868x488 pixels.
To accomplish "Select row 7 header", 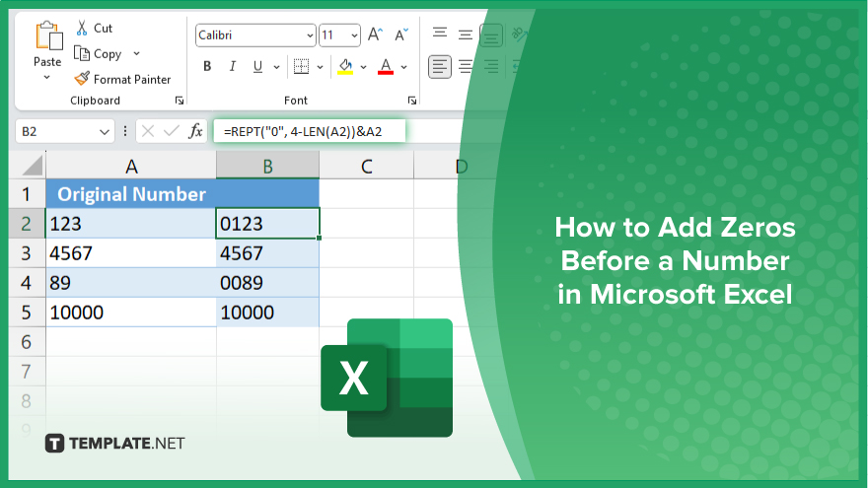I will pos(27,372).
